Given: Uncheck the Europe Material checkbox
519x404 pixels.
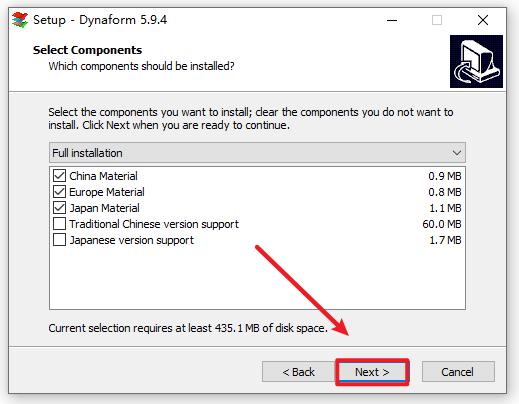Looking at the screenshot, I should tap(59, 192).
